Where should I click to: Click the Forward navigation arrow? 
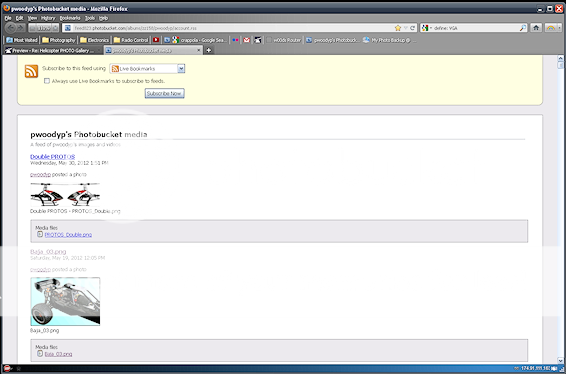pos(21,28)
